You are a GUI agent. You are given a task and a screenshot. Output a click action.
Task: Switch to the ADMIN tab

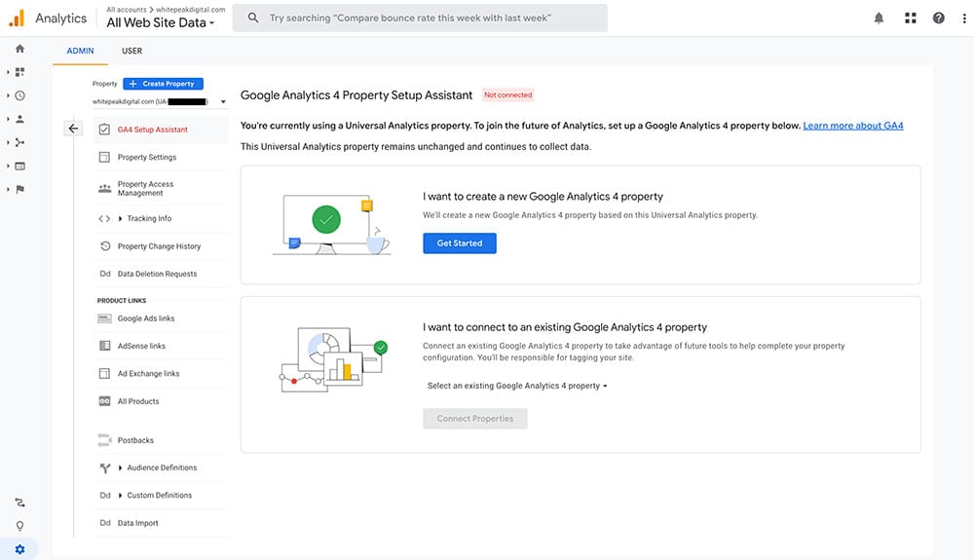click(80, 51)
